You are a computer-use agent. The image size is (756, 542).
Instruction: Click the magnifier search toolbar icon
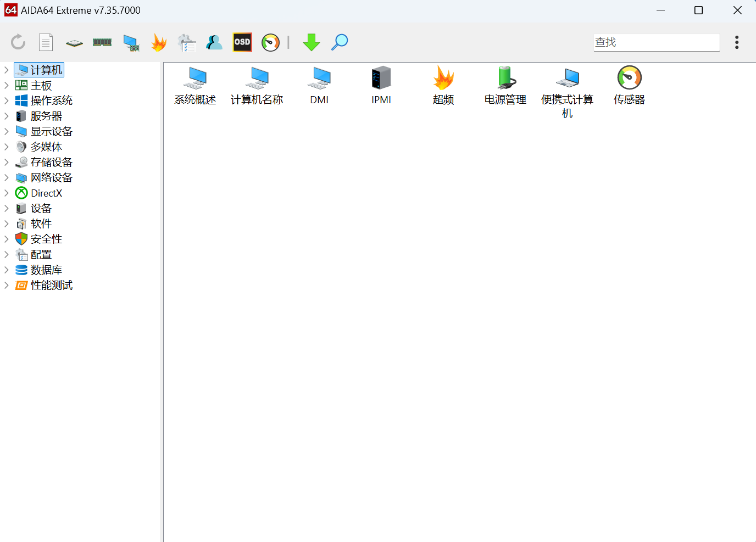click(340, 42)
